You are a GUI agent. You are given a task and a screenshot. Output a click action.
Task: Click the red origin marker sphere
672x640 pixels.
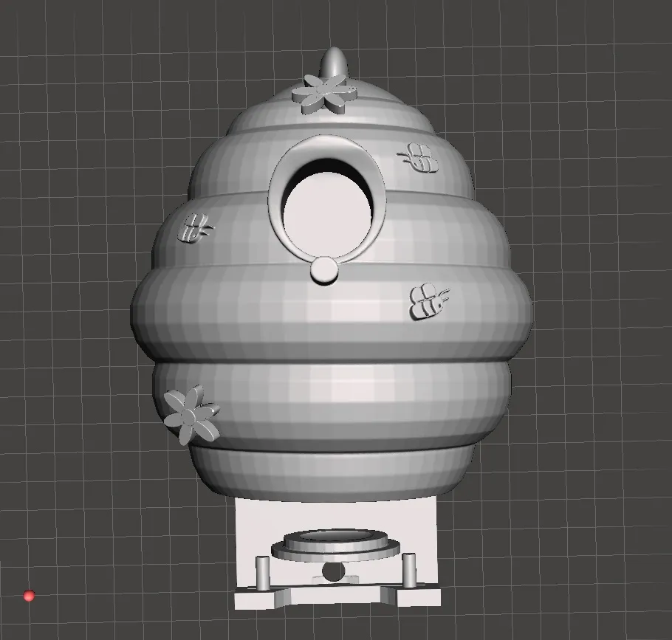click(28, 595)
